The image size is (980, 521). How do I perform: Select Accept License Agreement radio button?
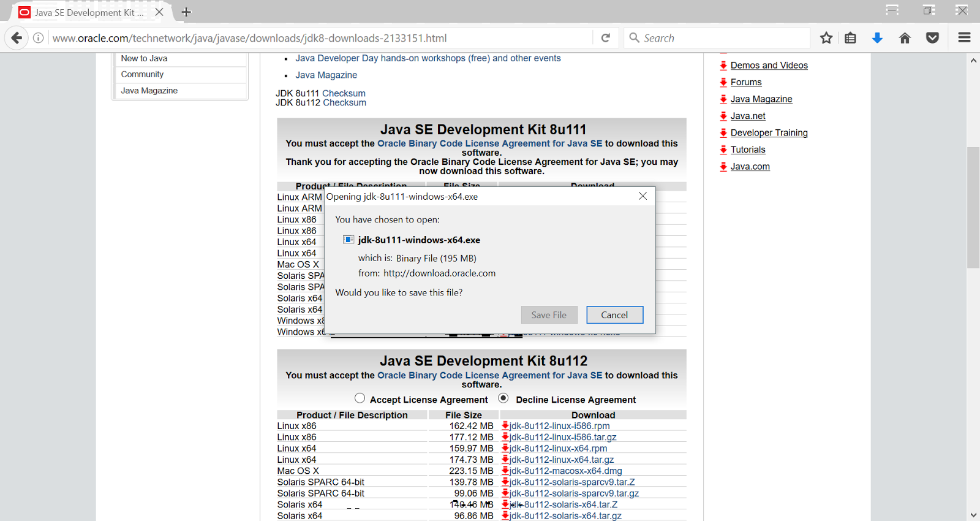coord(360,398)
